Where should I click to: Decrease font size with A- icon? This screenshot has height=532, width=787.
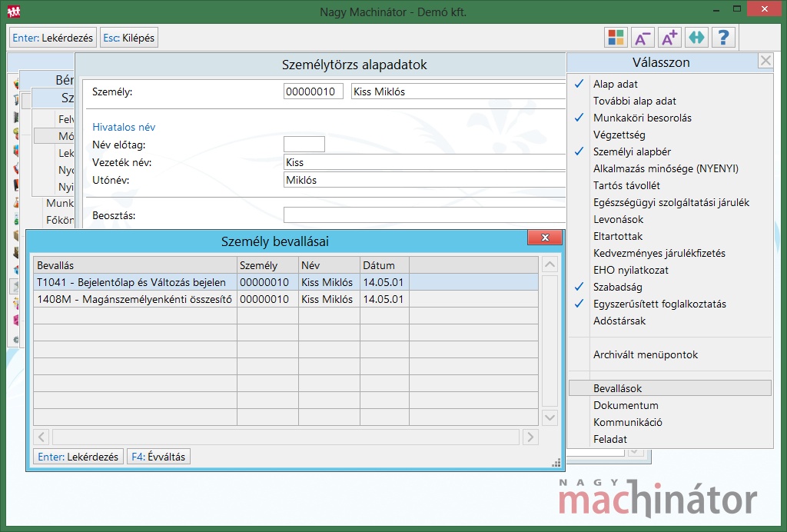click(643, 37)
